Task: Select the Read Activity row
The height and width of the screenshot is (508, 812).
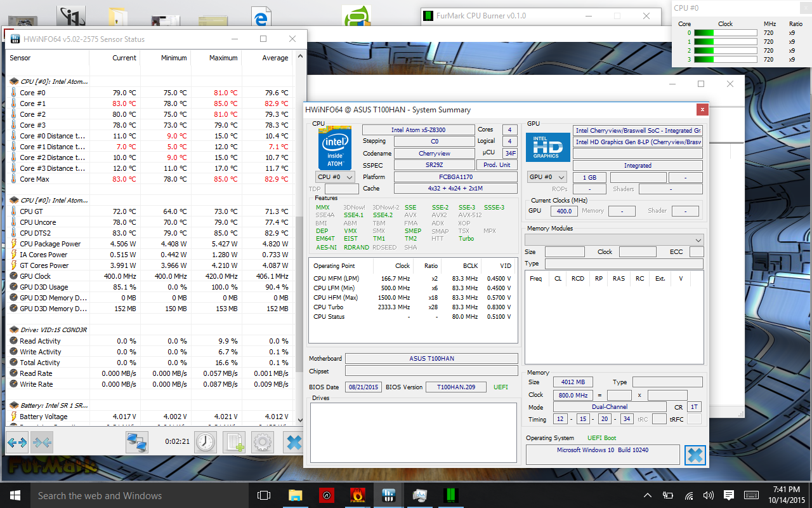Action: pos(150,341)
